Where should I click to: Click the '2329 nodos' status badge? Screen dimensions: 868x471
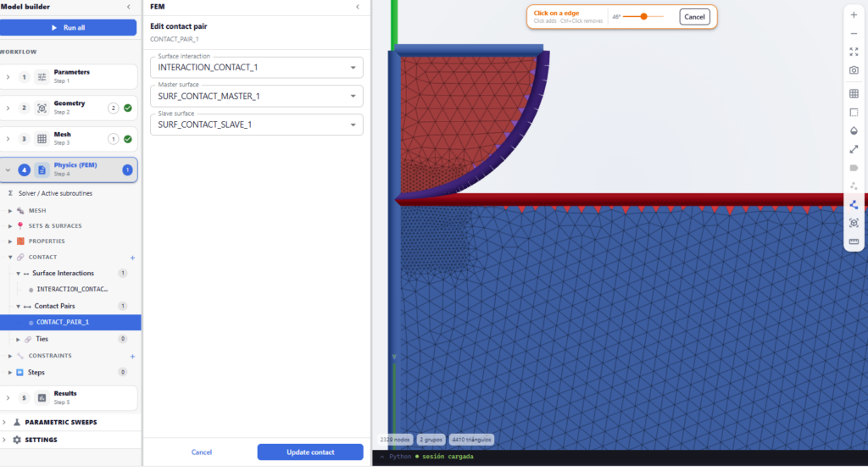395,440
